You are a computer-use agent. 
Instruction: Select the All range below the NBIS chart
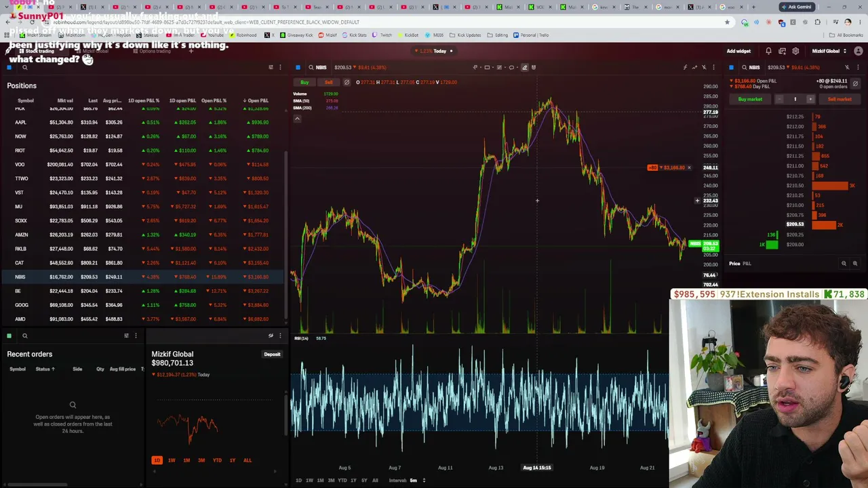pyautogui.click(x=375, y=481)
